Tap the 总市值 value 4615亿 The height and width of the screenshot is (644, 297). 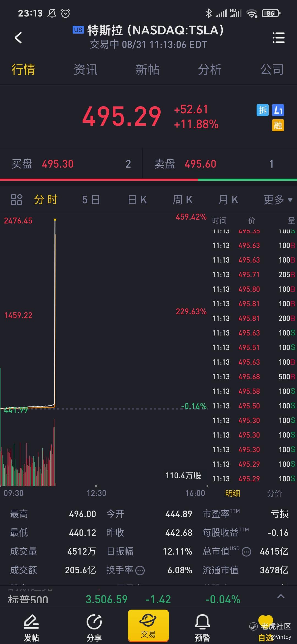coord(274,551)
